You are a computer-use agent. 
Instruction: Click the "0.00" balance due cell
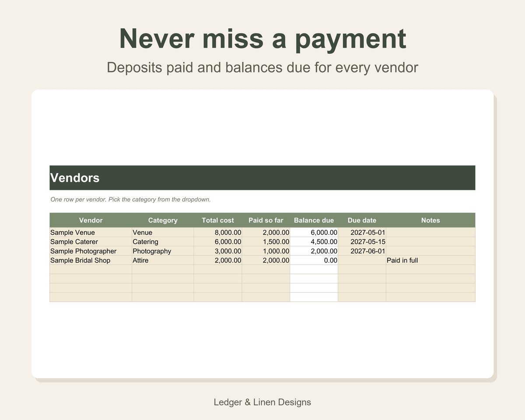pyautogui.click(x=314, y=260)
